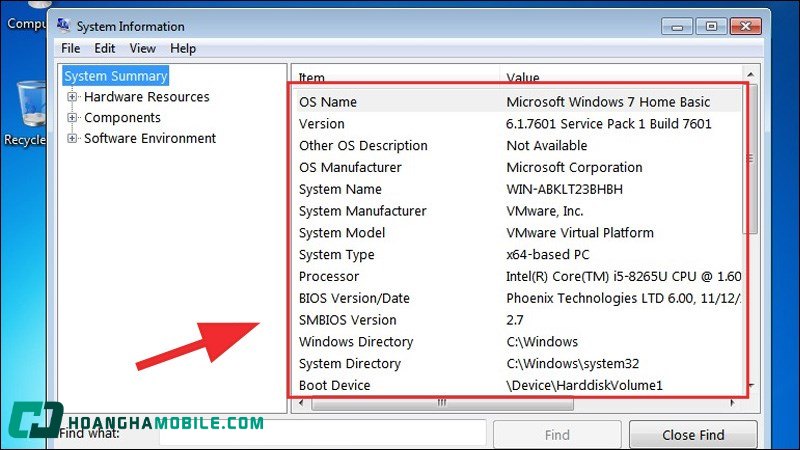Select the Software Environment tree item

(x=150, y=138)
